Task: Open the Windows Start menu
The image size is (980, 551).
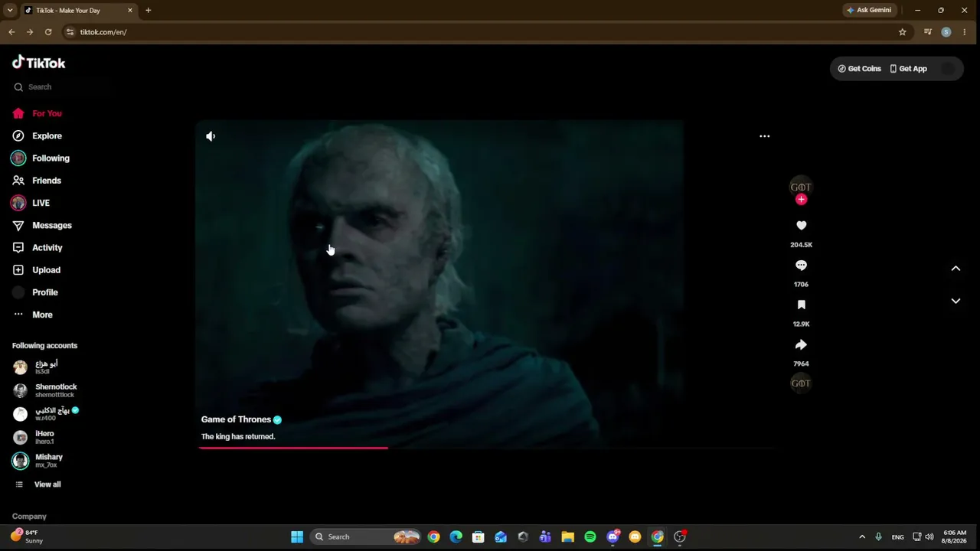Action: point(297,537)
